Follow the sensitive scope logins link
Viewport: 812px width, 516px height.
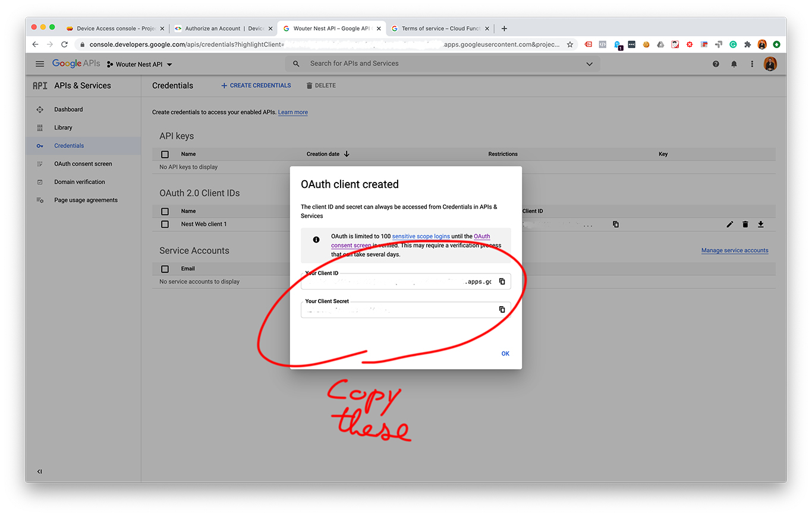tap(421, 237)
